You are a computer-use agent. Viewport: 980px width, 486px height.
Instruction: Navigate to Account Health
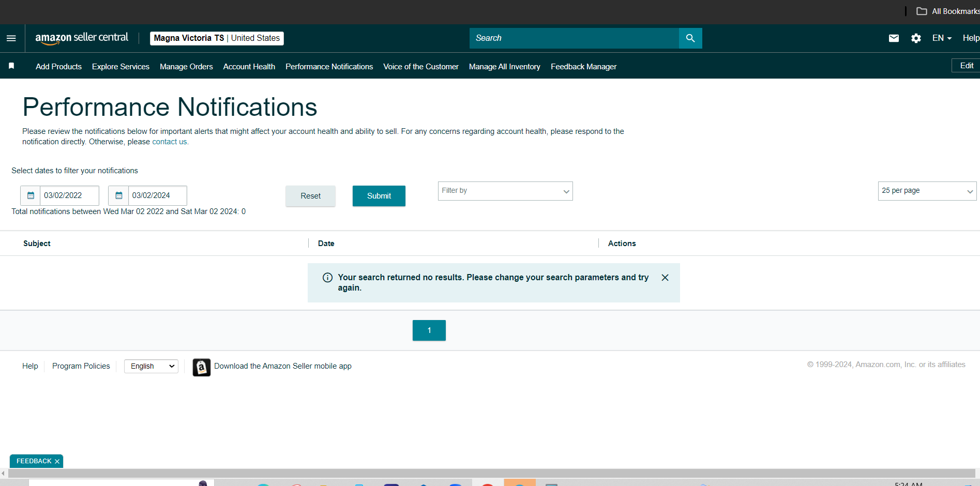(x=249, y=67)
